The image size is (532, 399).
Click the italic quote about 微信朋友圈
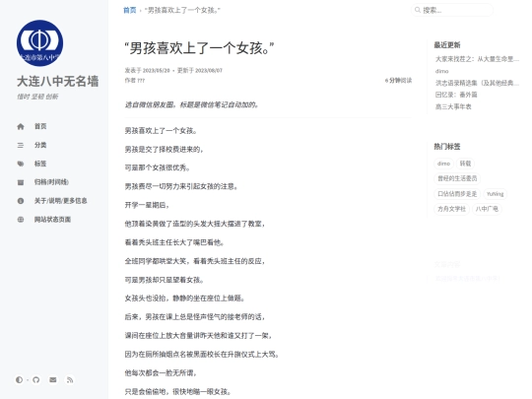[x=192, y=104]
